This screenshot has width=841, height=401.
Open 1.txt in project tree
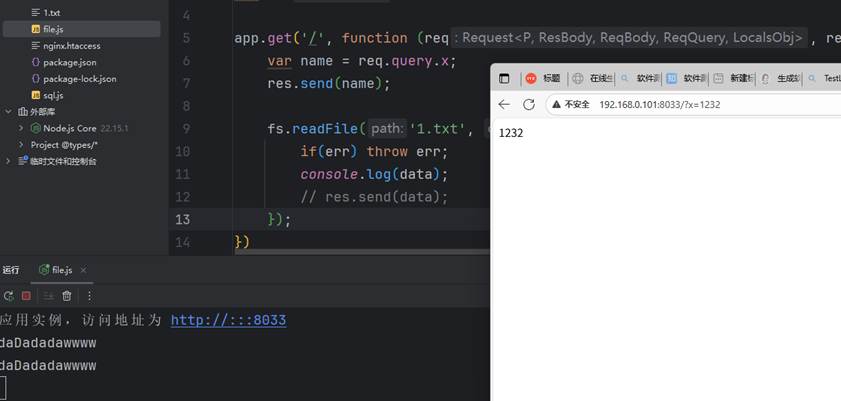pyautogui.click(x=51, y=12)
